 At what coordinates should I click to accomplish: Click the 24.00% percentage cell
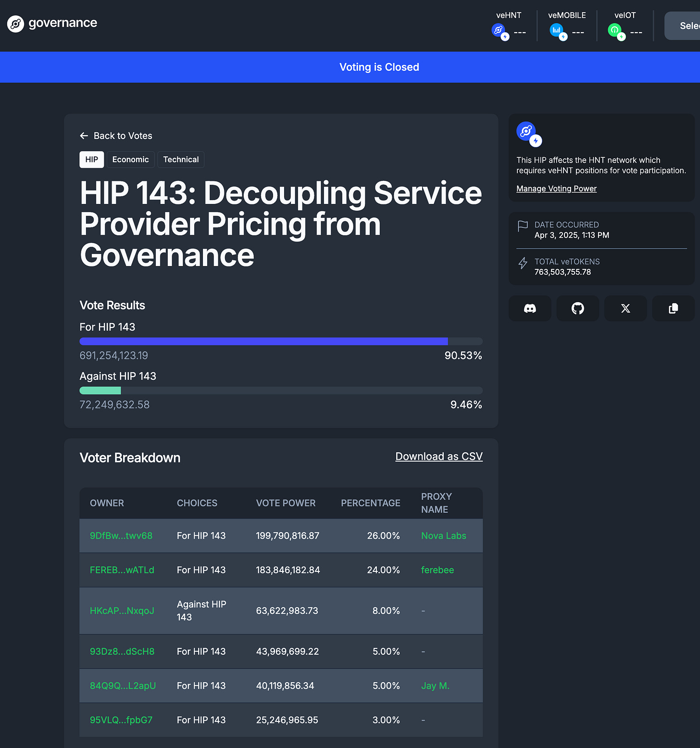(384, 570)
